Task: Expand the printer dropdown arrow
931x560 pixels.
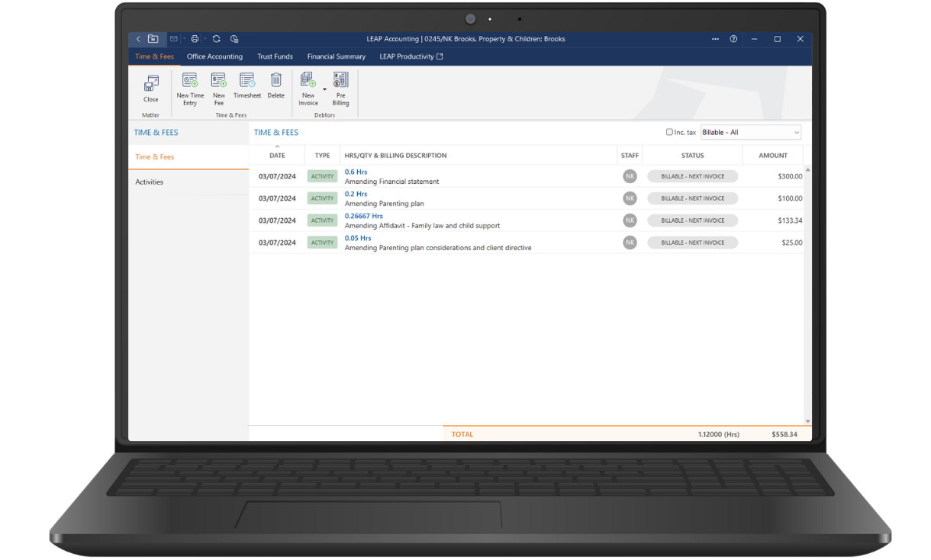Action: point(205,39)
